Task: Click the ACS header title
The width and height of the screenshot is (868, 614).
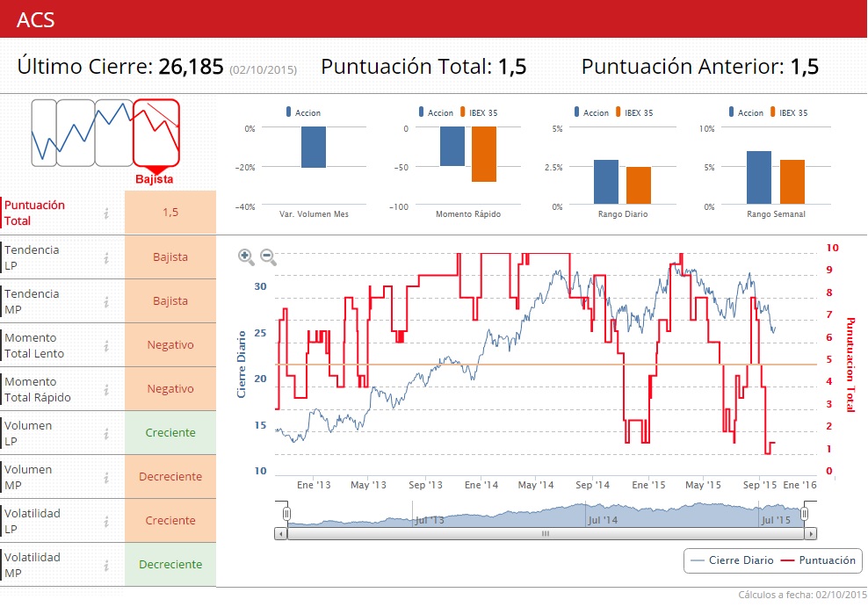Action: click(36, 20)
